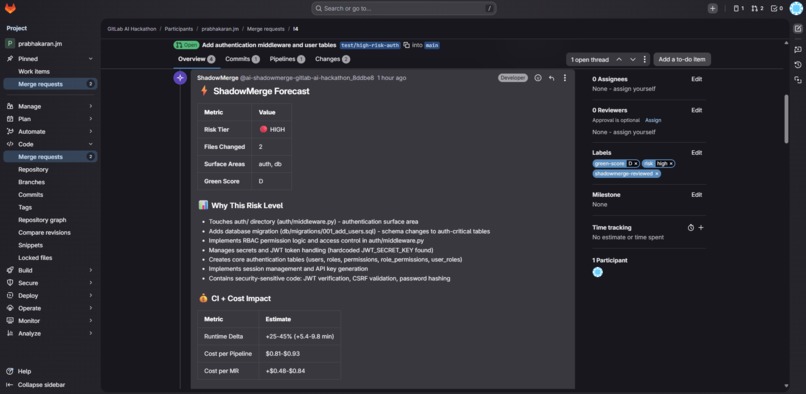Expand the Build section
806x394 pixels.
(50, 270)
